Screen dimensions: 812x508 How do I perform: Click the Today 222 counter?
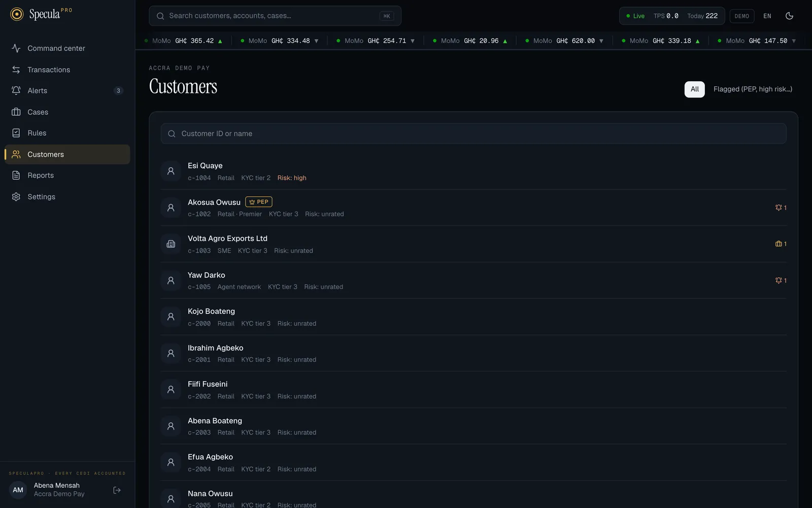pyautogui.click(x=702, y=16)
